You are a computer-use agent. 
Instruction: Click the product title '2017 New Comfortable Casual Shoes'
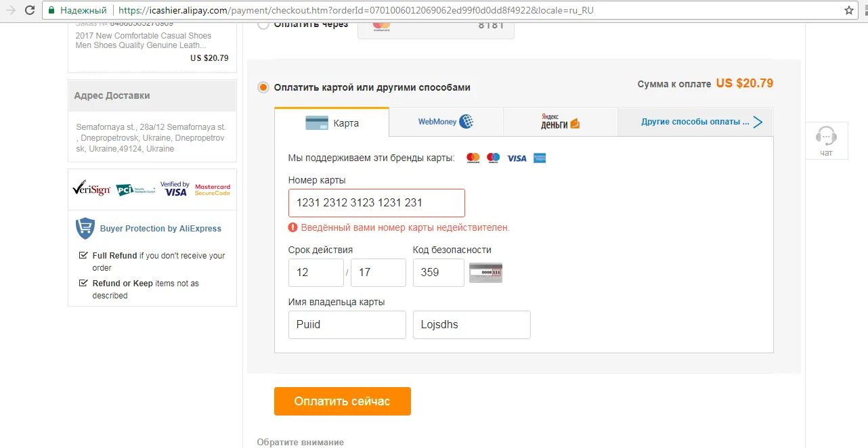pyautogui.click(x=144, y=36)
